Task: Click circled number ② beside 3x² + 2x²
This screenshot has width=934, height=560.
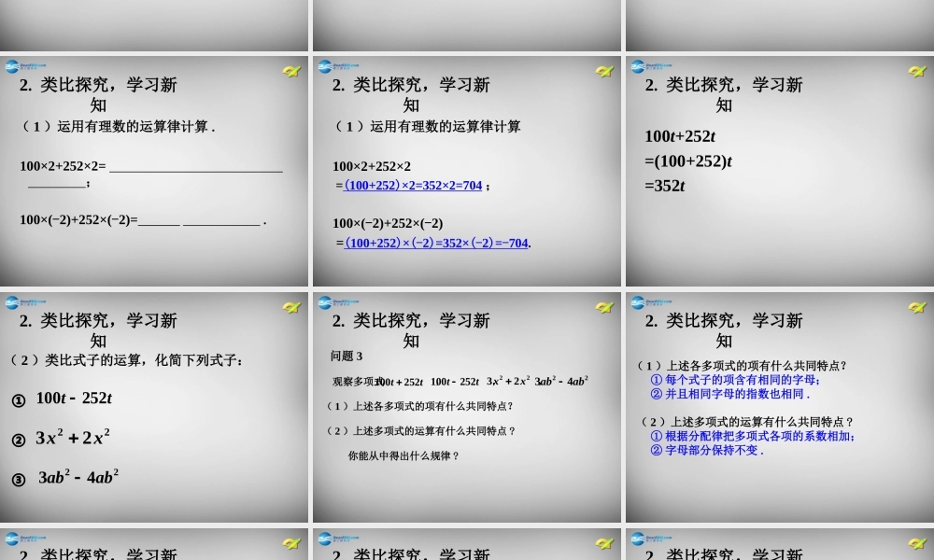Action: (19, 440)
